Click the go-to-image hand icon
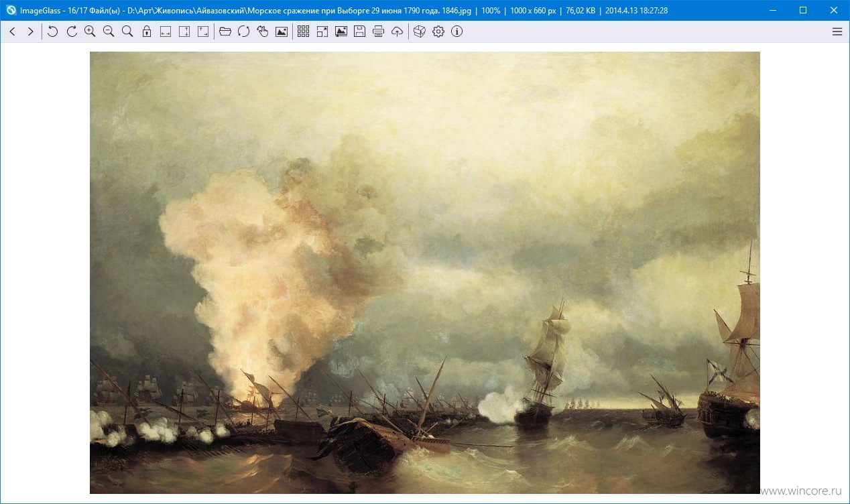This screenshot has width=850, height=504. pos(263,31)
